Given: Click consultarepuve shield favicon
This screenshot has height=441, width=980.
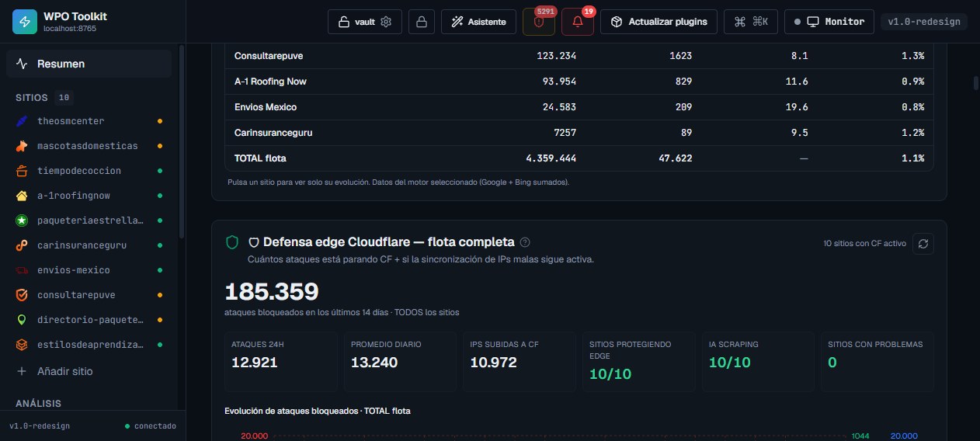Looking at the screenshot, I should [x=22, y=295].
